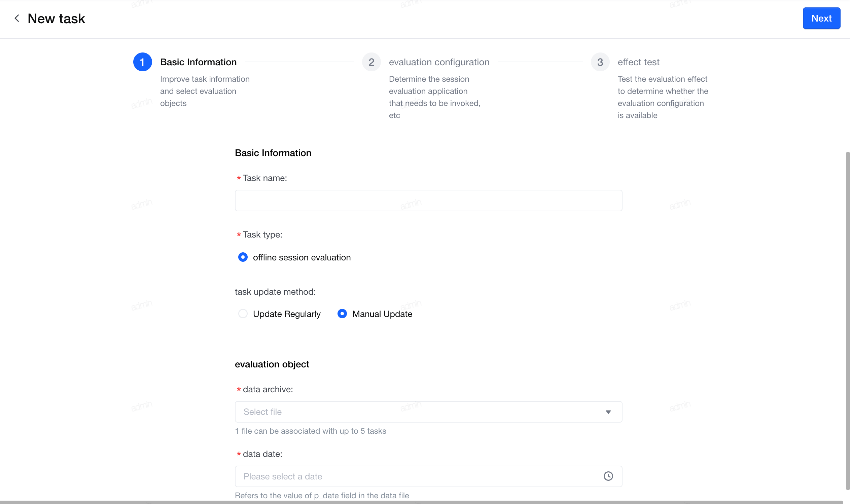Click the step 3 number circle
This screenshot has width=850, height=504.
(x=600, y=62)
